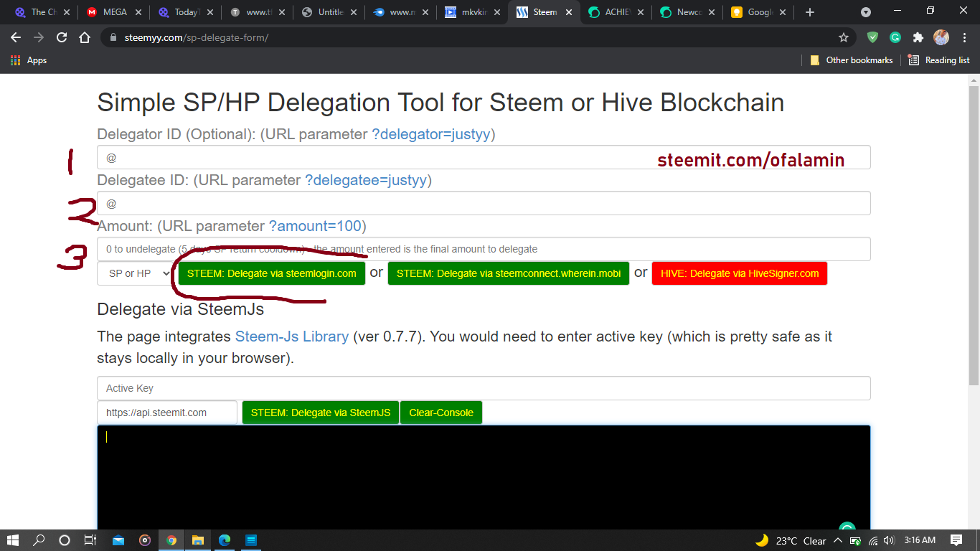Focus the Delegator ID input field
980x551 pixels.
(484, 157)
